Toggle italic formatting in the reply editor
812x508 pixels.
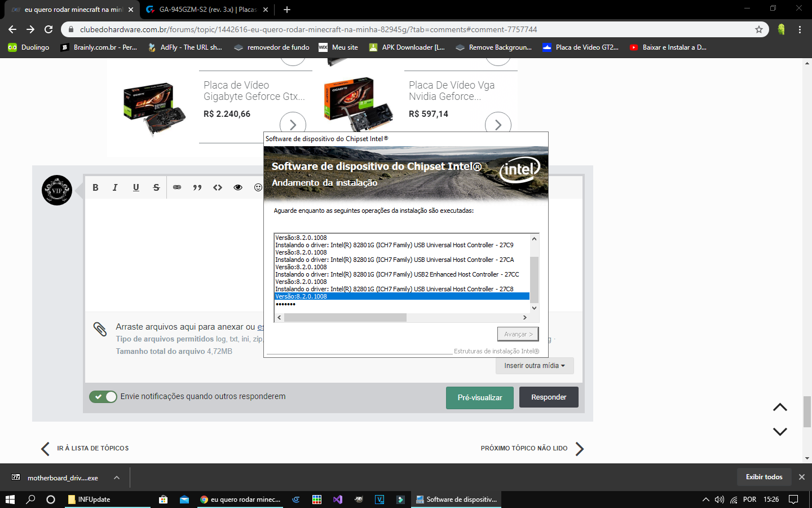pos(115,187)
